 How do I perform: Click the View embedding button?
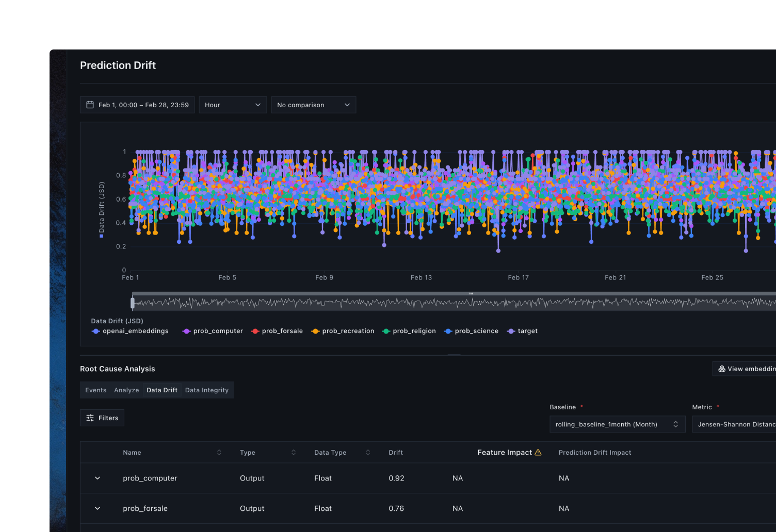pyautogui.click(x=745, y=369)
